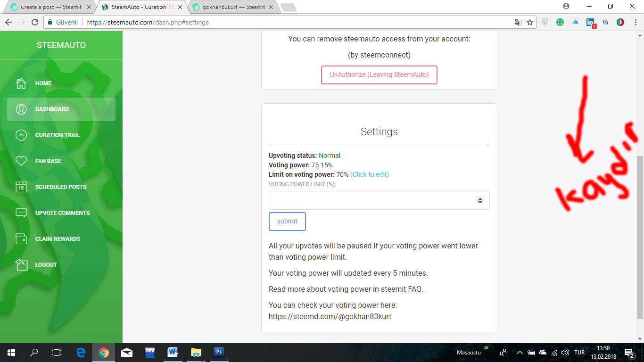Select the Fan Base heart icon
Image resolution: width=644 pixels, height=362 pixels.
click(21, 161)
